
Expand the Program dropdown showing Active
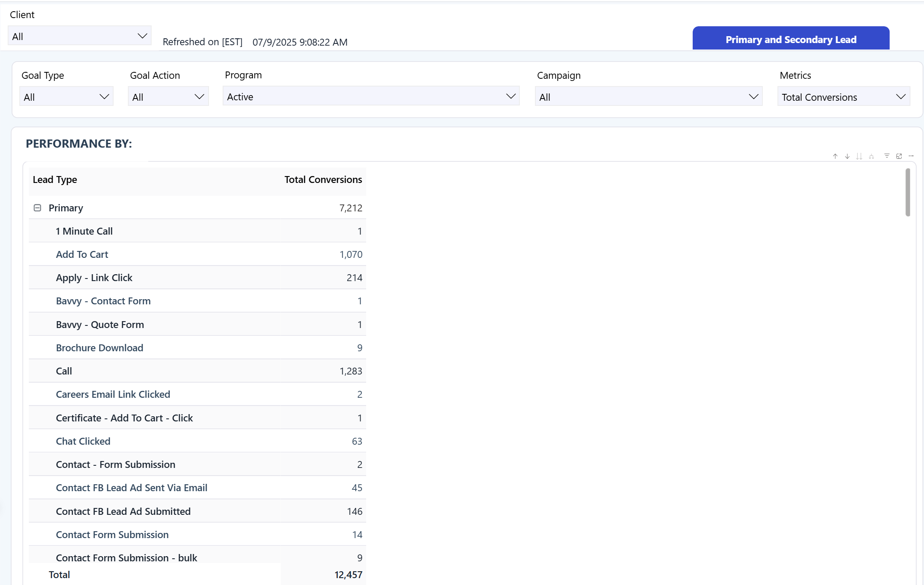coord(371,96)
